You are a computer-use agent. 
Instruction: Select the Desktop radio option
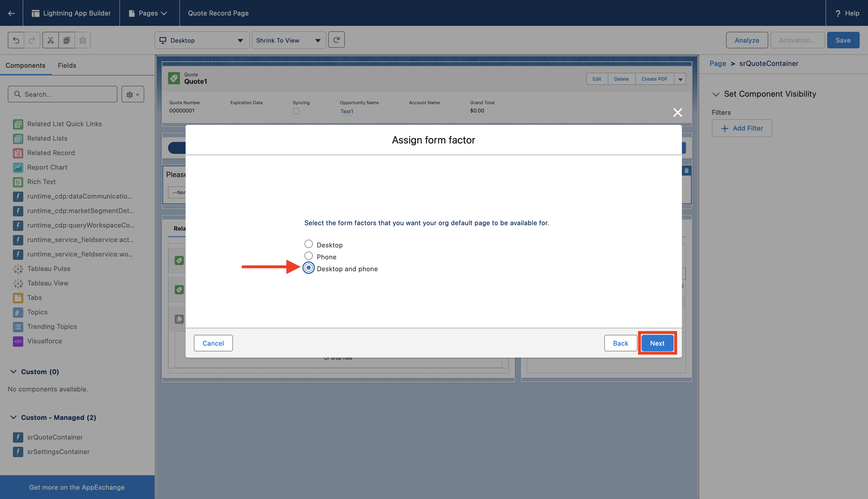pyautogui.click(x=308, y=244)
